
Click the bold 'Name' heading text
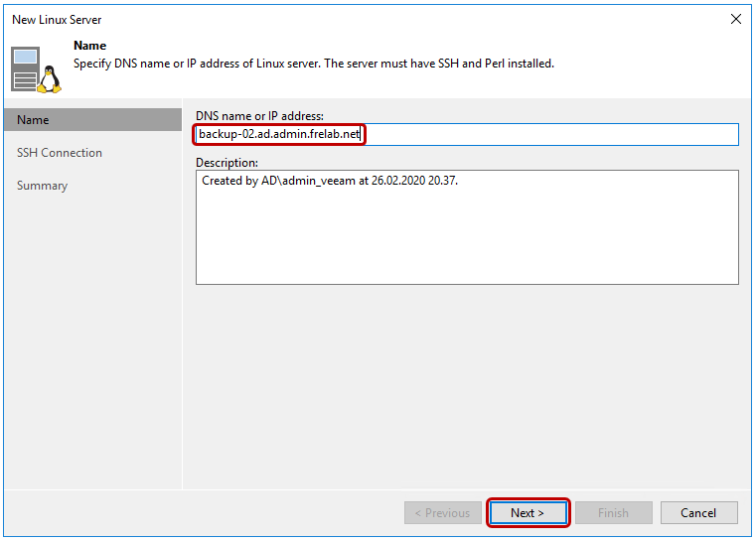tap(89, 46)
